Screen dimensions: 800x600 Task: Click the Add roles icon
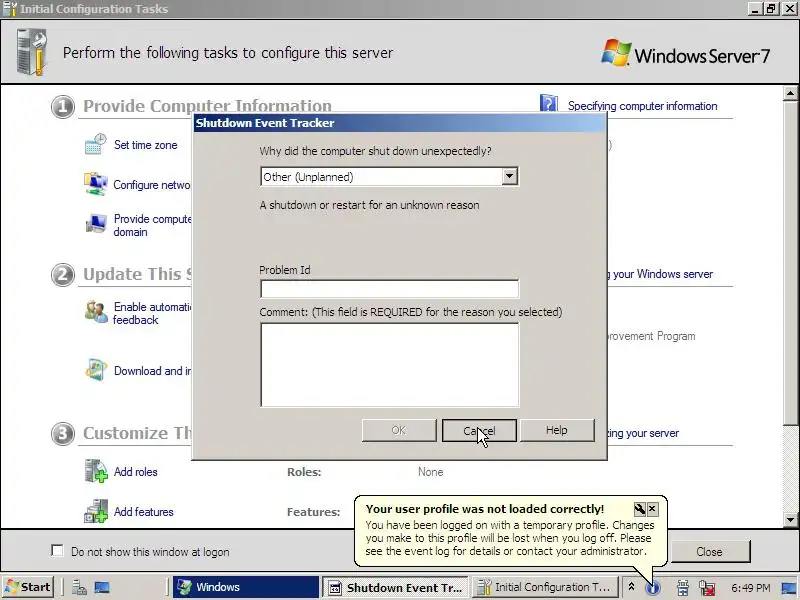point(96,470)
